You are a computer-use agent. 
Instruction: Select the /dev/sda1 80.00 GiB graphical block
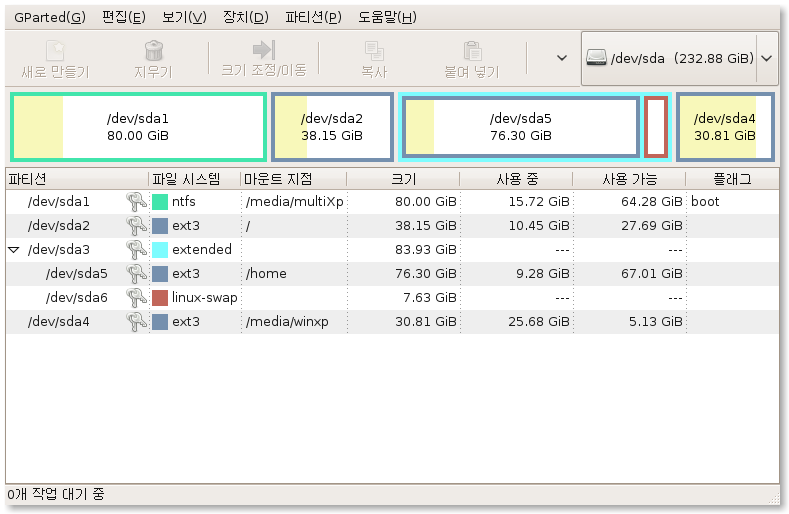[x=138, y=127]
